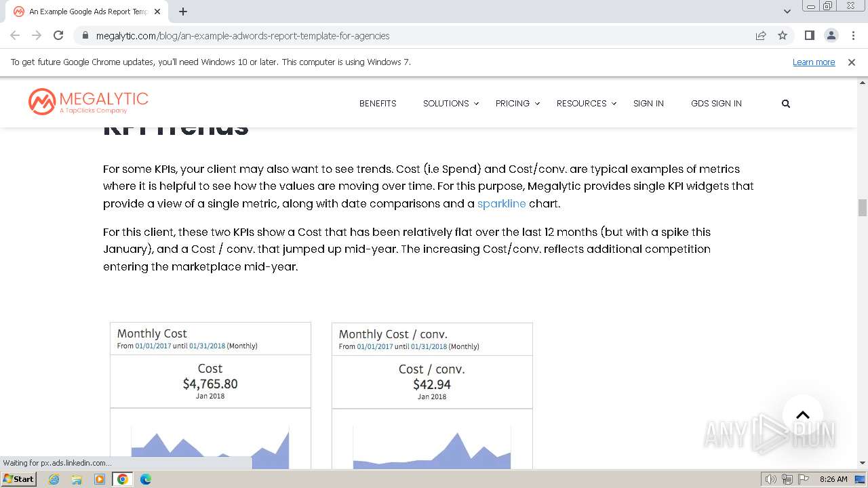Launch Internet Explorer from the taskbar
The height and width of the screenshot is (488, 868).
[x=54, y=479]
